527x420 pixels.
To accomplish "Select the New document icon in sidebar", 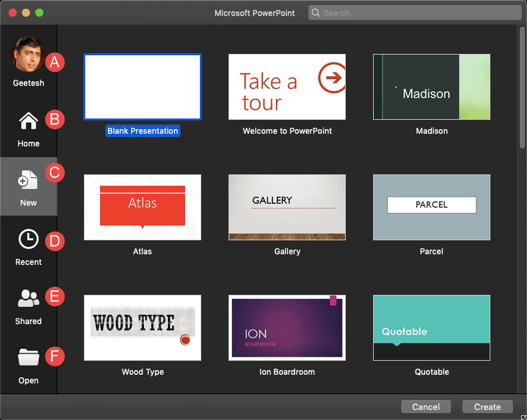I will [28, 180].
